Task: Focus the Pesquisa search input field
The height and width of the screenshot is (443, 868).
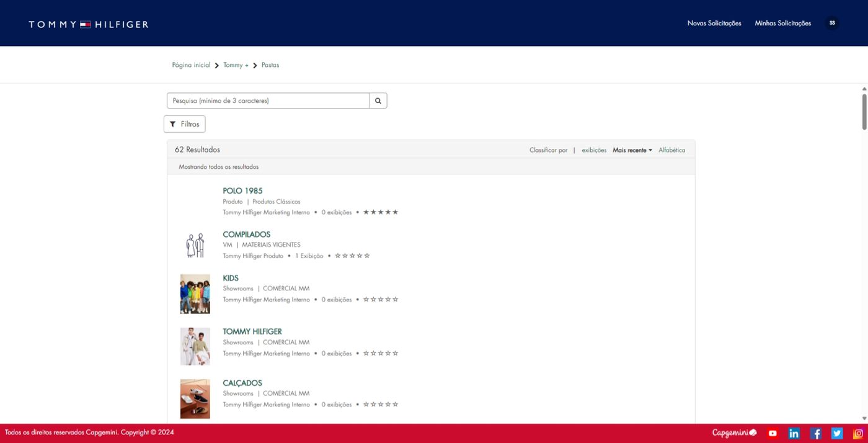Action: pyautogui.click(x=268, y=101)
